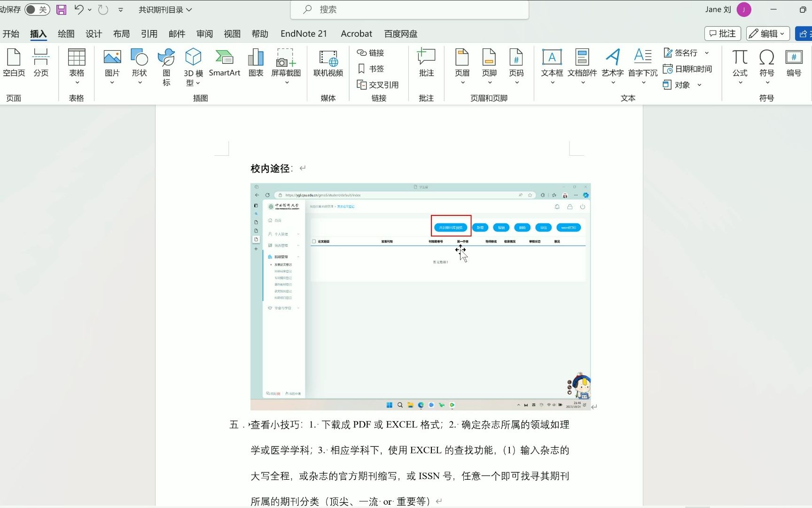Insert a SmartArt graphic
812x508 pixels.
coord(225,61)
